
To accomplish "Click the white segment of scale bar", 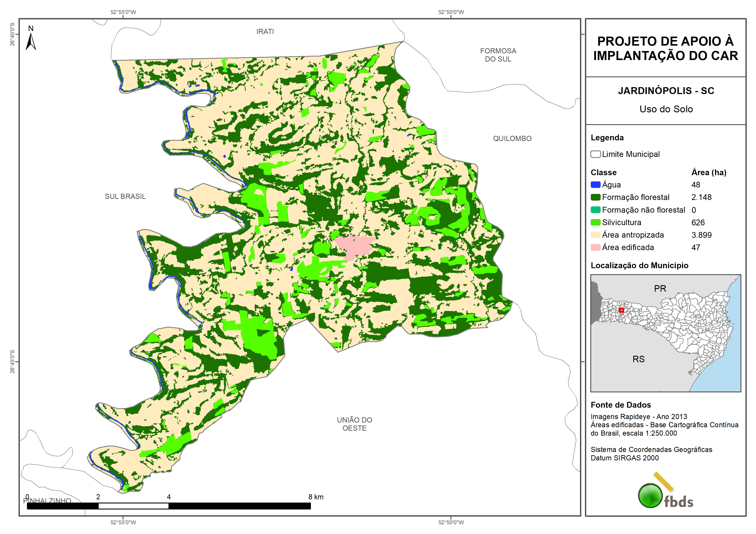I will coord(133,506).
